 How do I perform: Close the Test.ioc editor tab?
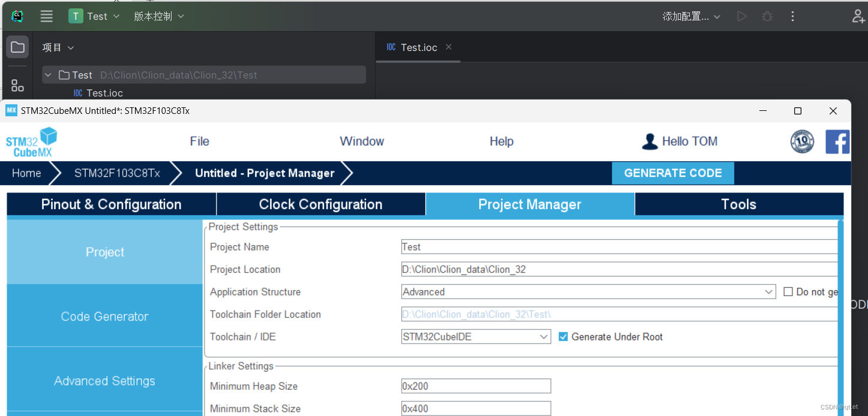pos(449,47)
